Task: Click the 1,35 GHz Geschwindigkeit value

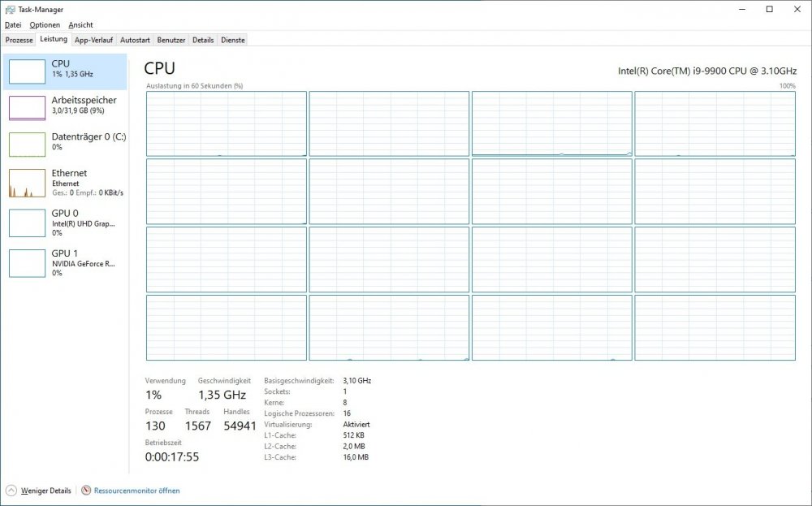Action: (x=222, y=396)
